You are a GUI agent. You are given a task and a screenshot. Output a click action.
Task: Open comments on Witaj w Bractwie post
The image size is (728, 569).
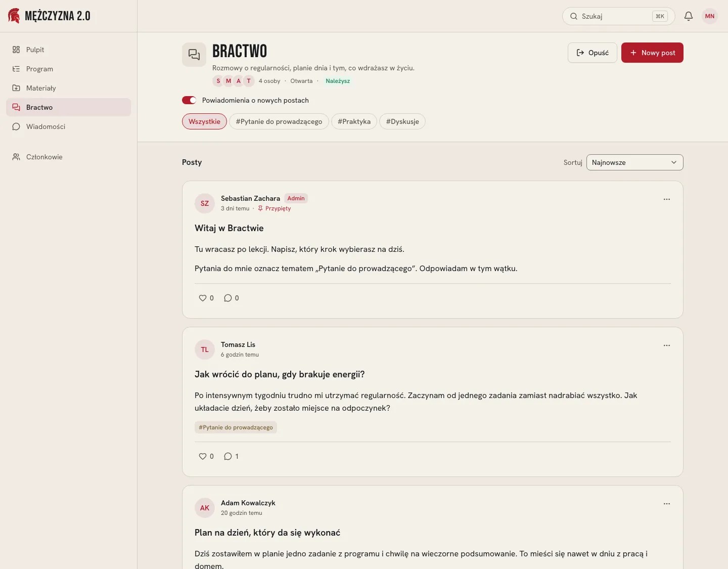232,298
